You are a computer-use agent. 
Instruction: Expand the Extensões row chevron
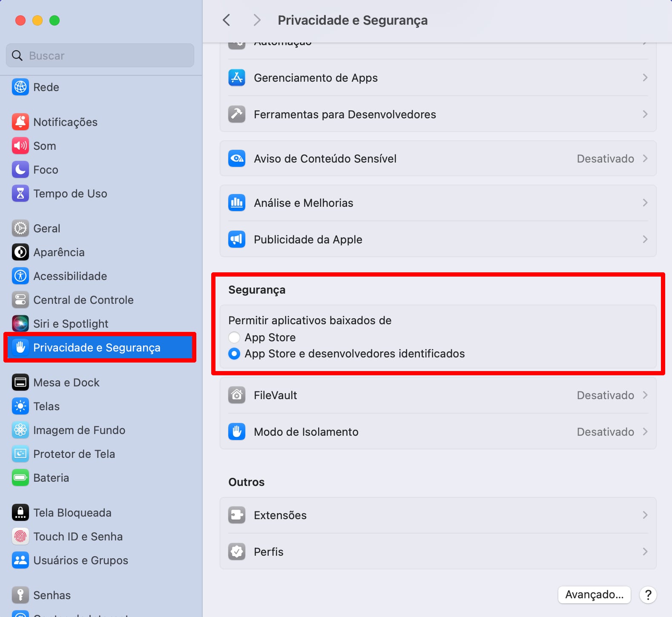click(x=645, y=515)
